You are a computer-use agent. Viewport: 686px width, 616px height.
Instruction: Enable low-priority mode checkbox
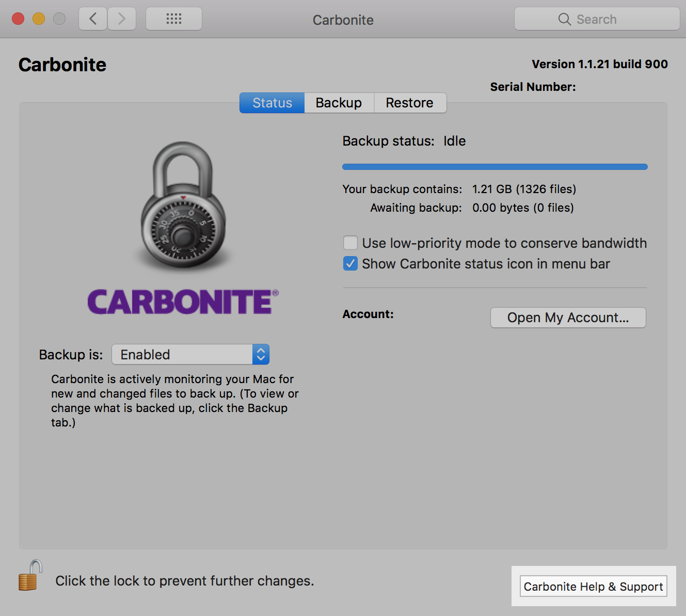(x=350, y=243)
